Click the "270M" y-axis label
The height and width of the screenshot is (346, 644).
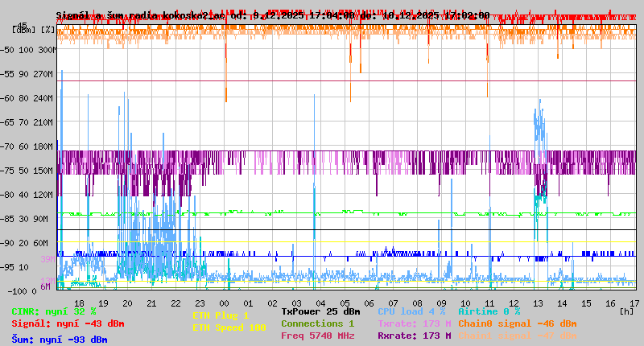(x=43, y=74)
